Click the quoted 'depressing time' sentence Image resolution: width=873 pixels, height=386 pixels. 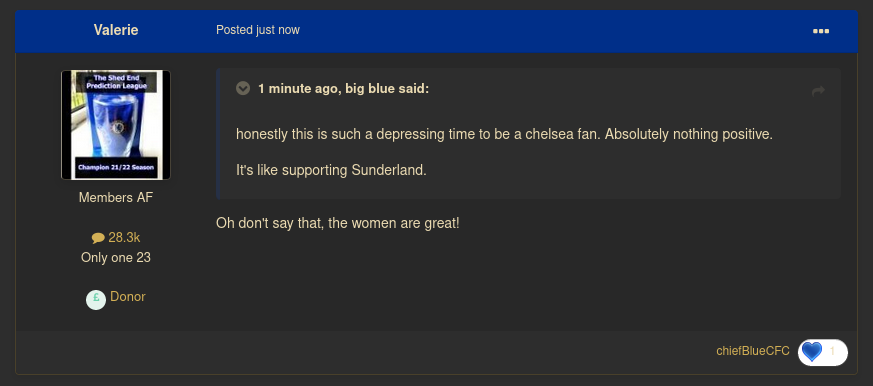pyautogui.click(x=504, y=135)
